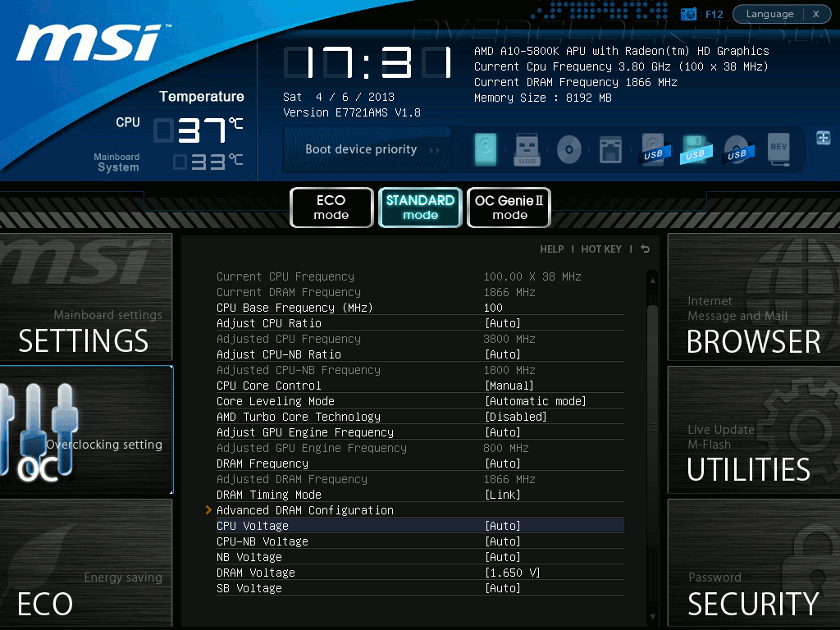
Task: Open the OC overclocking setting section
Action: pyautogui.click(x=85, y=430)
